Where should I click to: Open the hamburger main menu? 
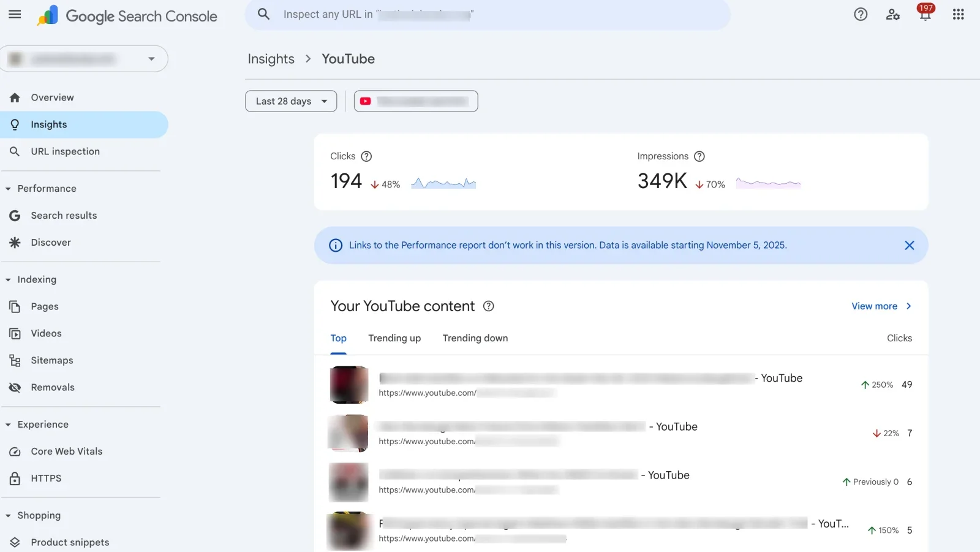(x=15, y=15)
